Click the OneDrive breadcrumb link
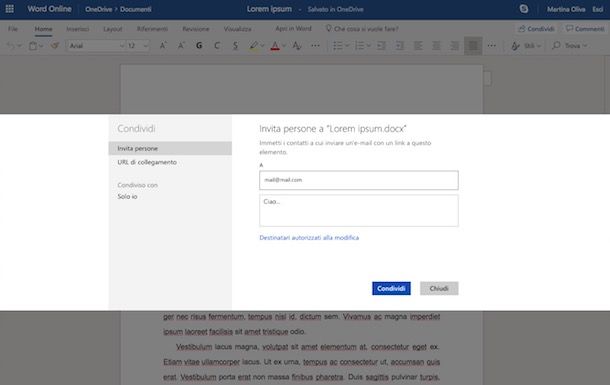This screenshot has width=610, height=385. (98, 9)
